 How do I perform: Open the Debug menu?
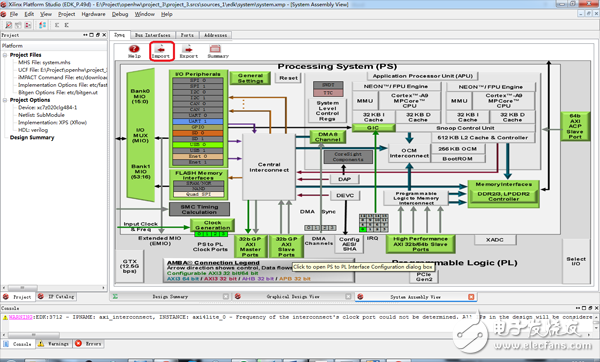120,14
